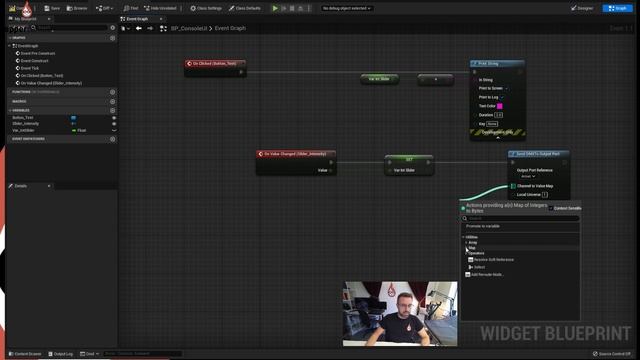Add a new function with Functions plus icon
The width and height of the screenshot is (640, 360).
click(113, 92)
